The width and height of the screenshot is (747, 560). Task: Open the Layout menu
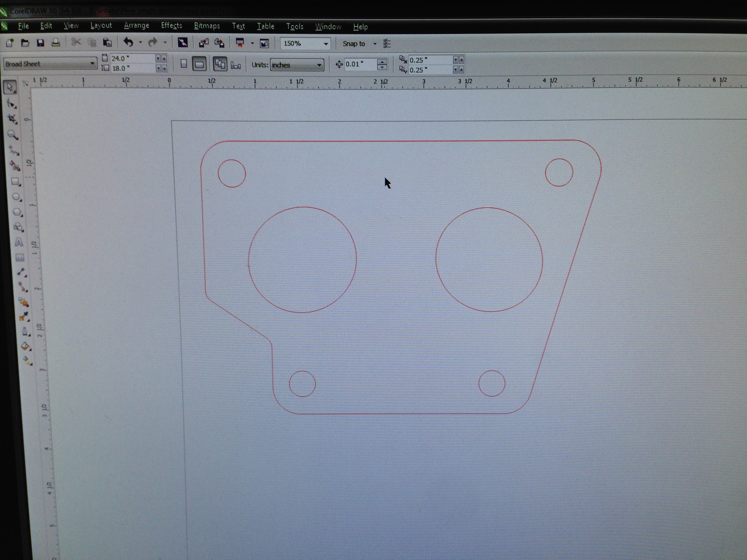pyautogui.click(x=101, y=26)
